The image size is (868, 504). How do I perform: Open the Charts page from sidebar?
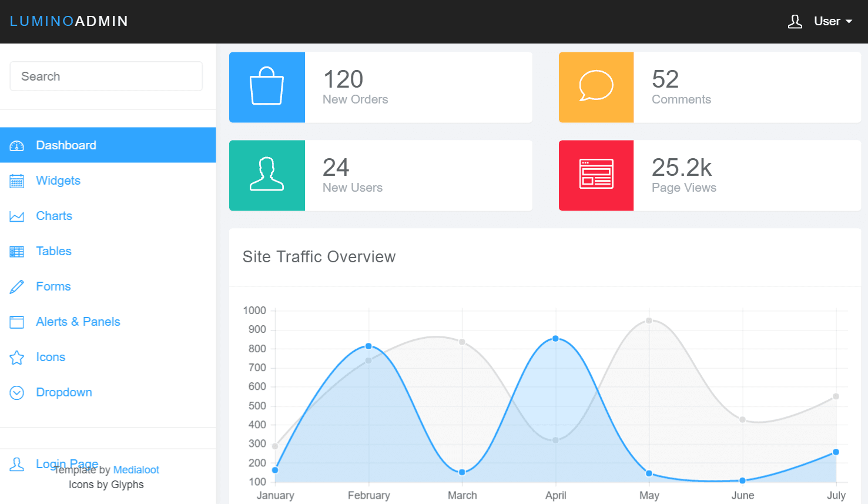(53, 216)
